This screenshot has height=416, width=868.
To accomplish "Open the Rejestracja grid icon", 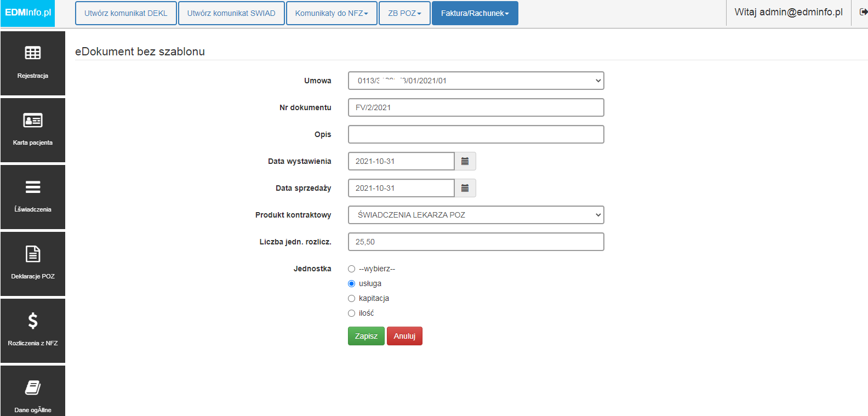I will [33, 53].
